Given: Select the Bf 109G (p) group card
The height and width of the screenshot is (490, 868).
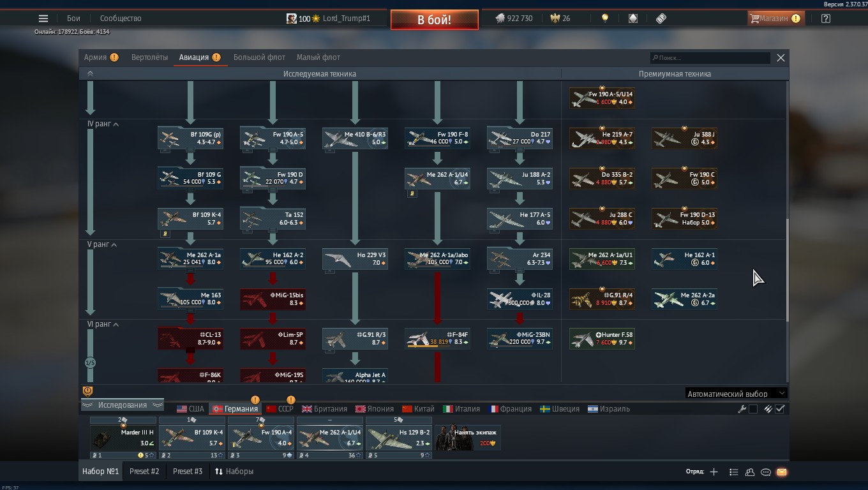Looking at the screenshot, I should tap(190, 138).
